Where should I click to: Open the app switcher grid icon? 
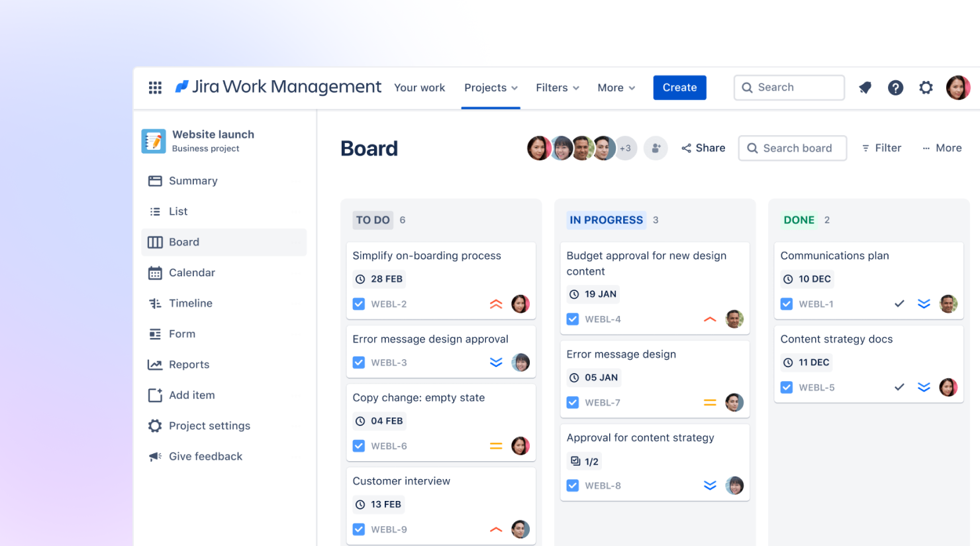(155, 87)
